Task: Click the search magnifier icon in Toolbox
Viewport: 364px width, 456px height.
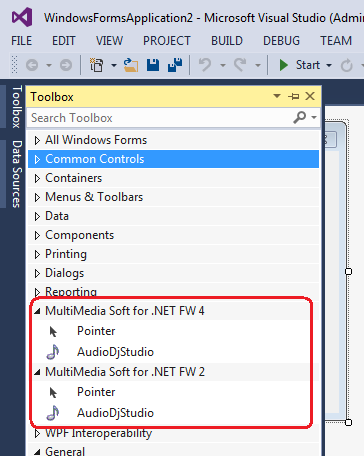Action: pos(299,117)
